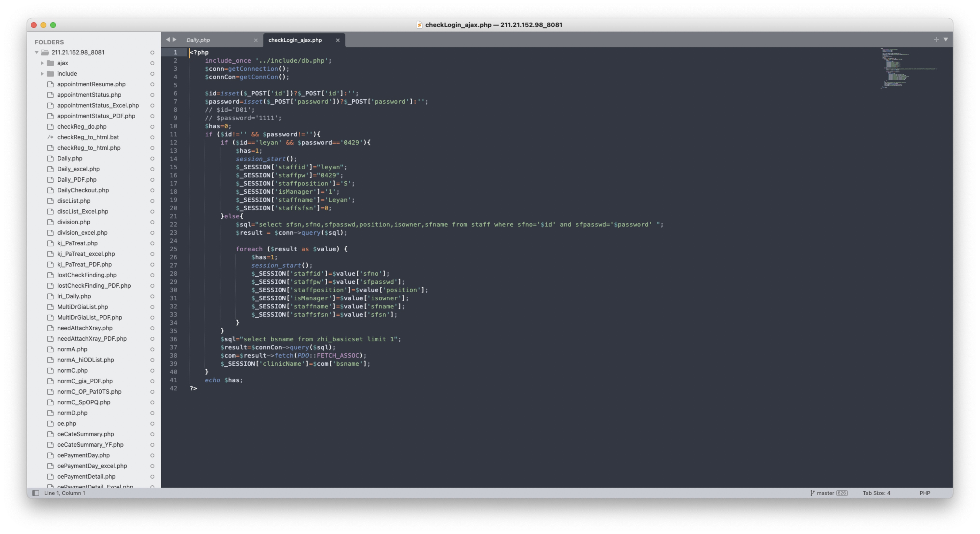Click line number 22 in gutter

click(x=173, y=225)
